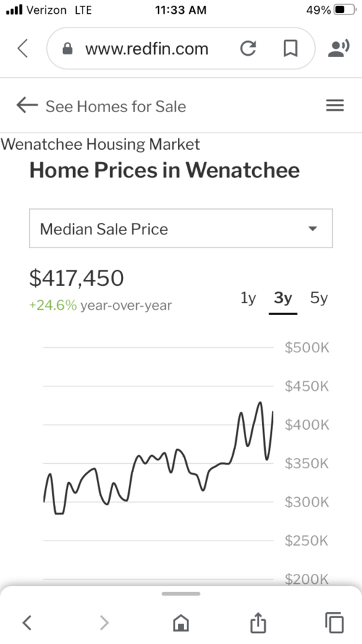Viewport: 362px width, 644px height.
Task: Tap the latest point on price chart line
Action: pyautogui.click(x=272, y=412)
